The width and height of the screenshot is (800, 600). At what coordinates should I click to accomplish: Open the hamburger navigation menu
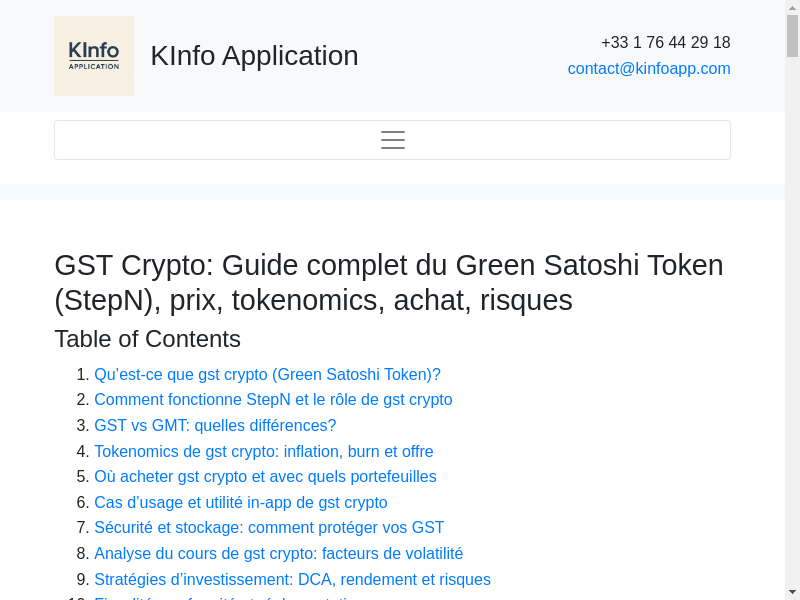[392, 140]
